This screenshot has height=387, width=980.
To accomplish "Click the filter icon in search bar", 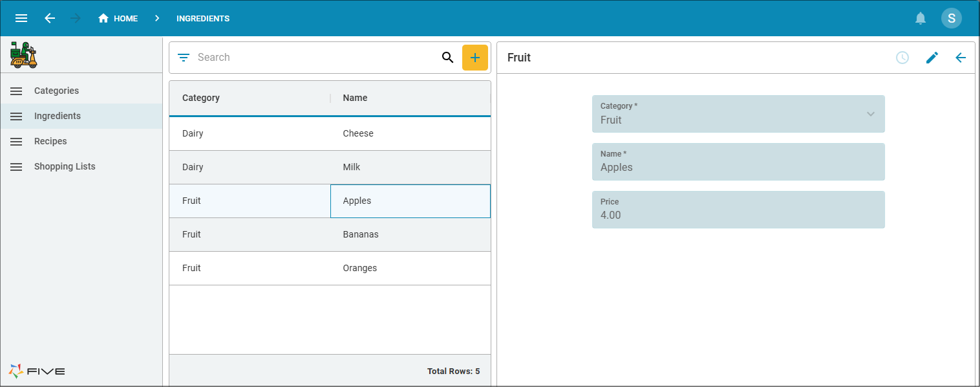I will [x=184, y=58].
